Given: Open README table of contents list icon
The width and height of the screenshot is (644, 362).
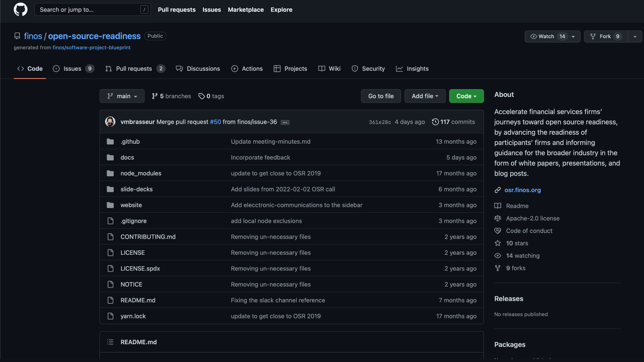Looking at the screenshot, I should click(110, 342).
